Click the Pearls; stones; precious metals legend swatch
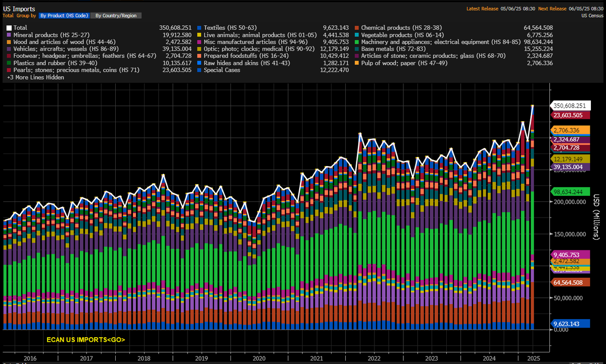Image resolution: width=606 pixels, height=364 pixels. 9,70
